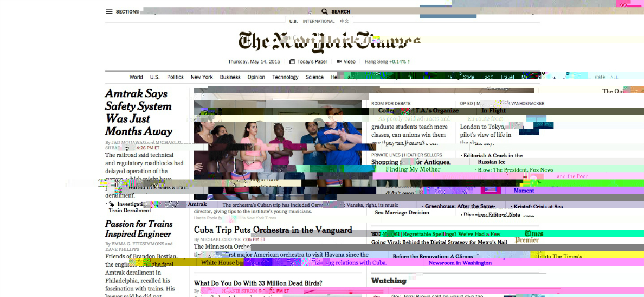Open the Politics section
644x297 pixels.
[x=176, y=77]
